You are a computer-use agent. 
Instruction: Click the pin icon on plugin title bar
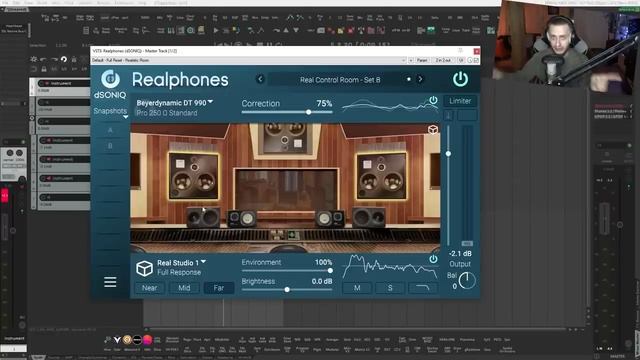coord(460,51)
